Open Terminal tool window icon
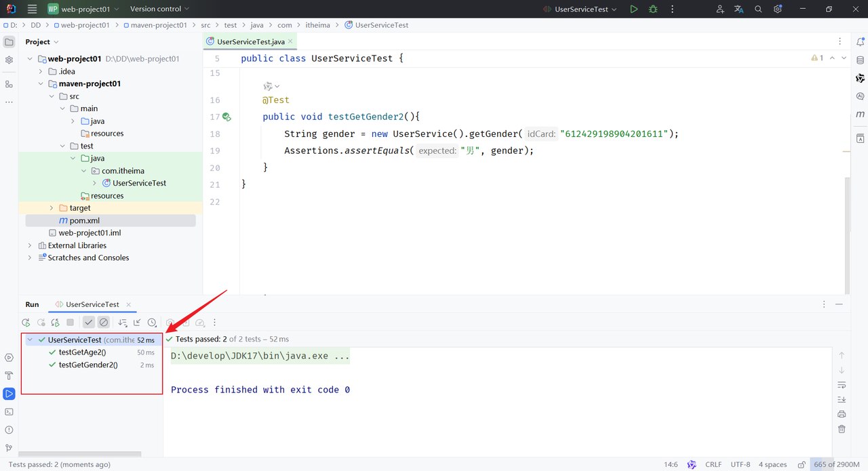The image size is (868, 471). coord(9,411)
